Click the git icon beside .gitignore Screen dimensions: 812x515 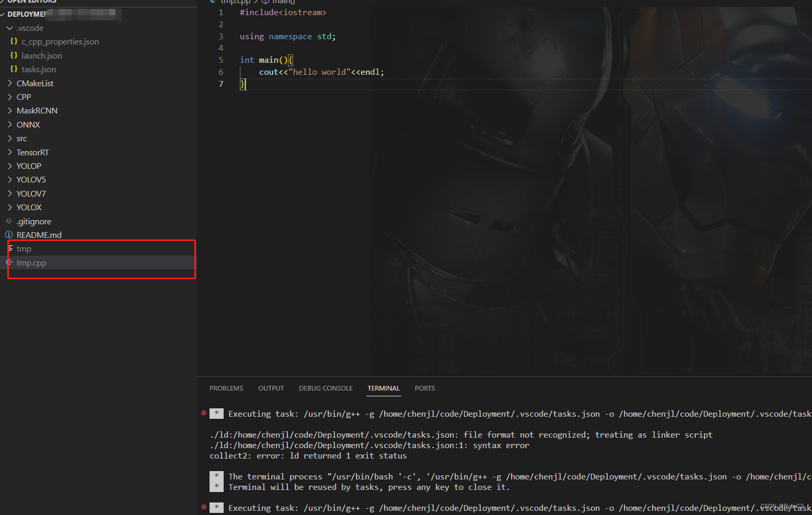click(x=9, y=221)
